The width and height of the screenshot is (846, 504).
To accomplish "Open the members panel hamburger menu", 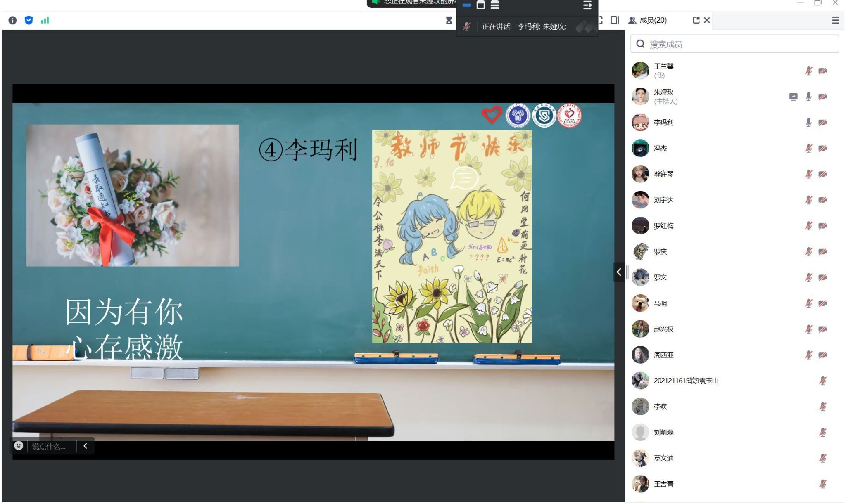I will pyautogui.click(x=835, y=20).
